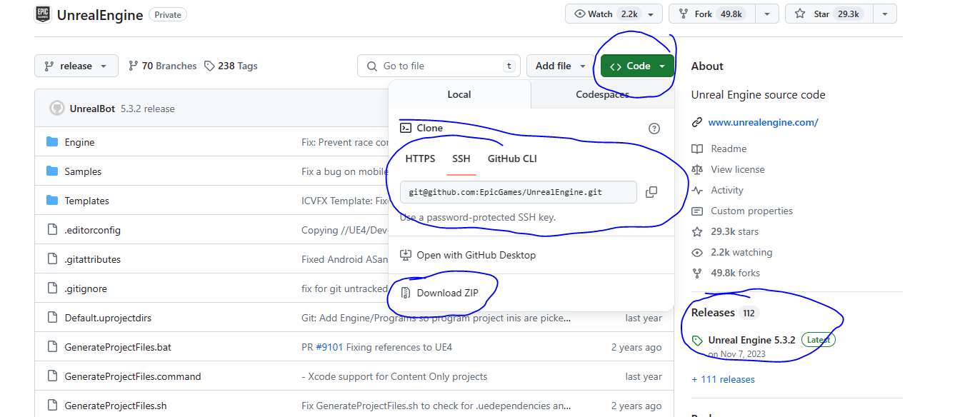Open the Activity link in About
Screen dimensions: 980x417
pos(727,190)
